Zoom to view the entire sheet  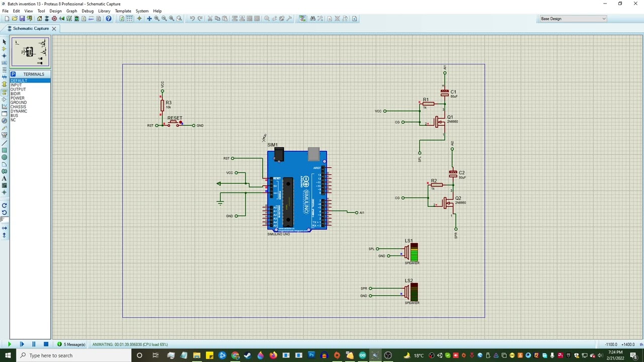point(172,19)
